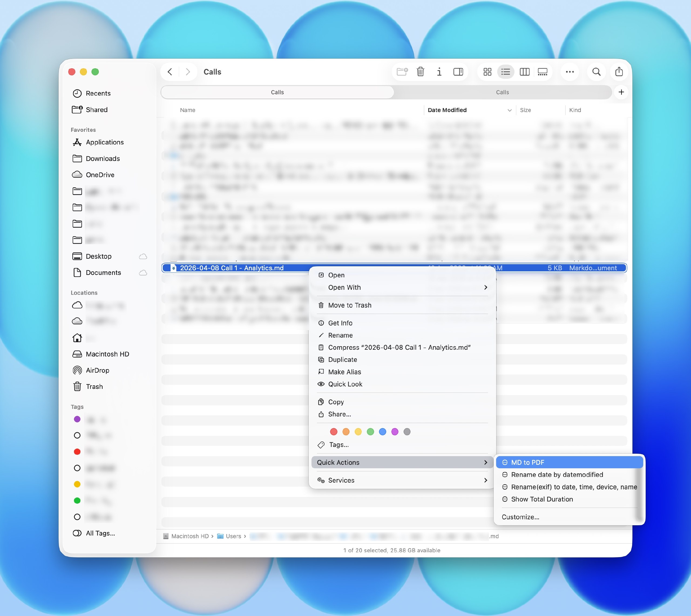
Task: Expand the Services submenu
Action: point(402,480)
